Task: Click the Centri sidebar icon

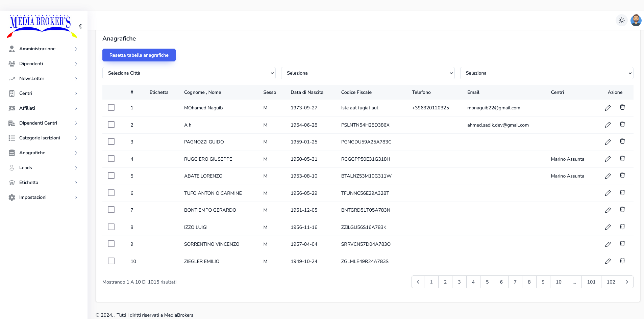Action: tap(12, 93)
